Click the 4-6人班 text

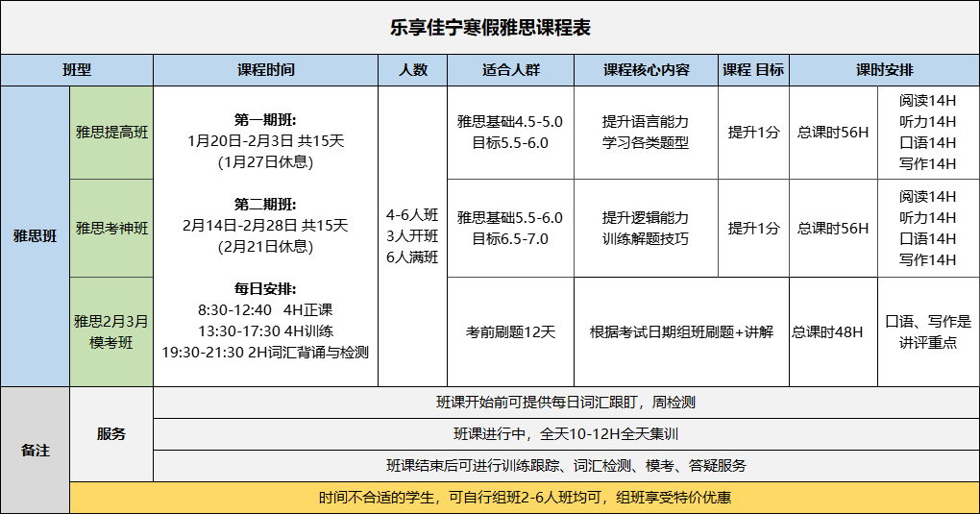click(412, 215)
